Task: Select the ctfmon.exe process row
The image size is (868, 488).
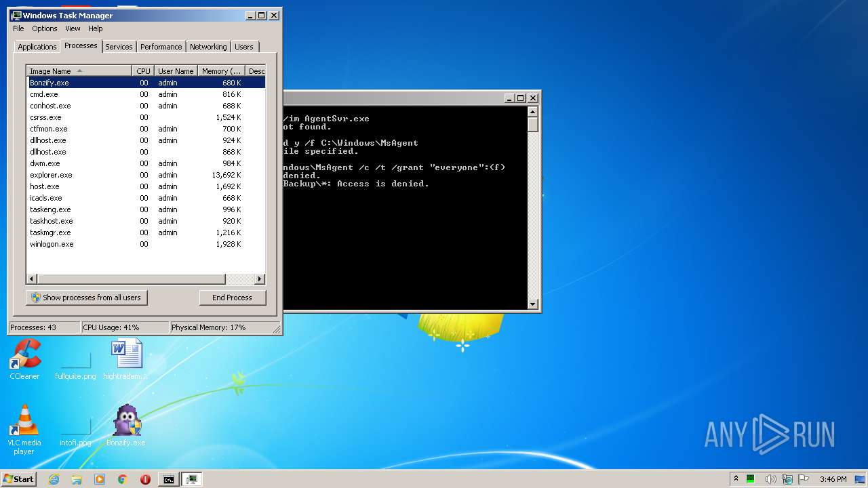Action: click(x=146, y=129)
